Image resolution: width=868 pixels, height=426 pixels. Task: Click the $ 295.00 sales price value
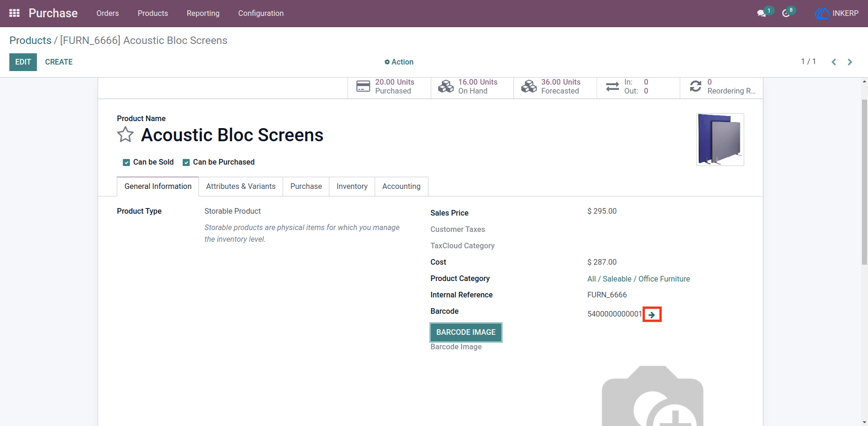pos(602,211)
